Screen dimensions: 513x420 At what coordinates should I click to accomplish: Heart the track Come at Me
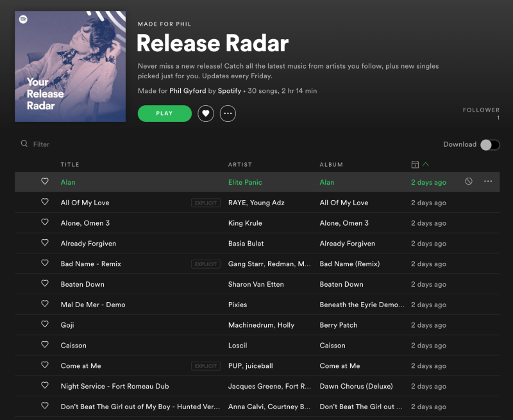pos(45,365)
